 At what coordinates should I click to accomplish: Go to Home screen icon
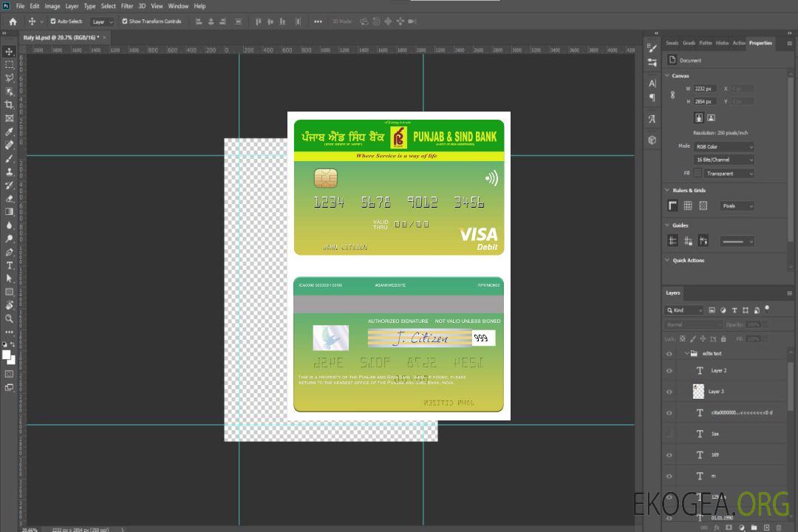tap(13, 21)
